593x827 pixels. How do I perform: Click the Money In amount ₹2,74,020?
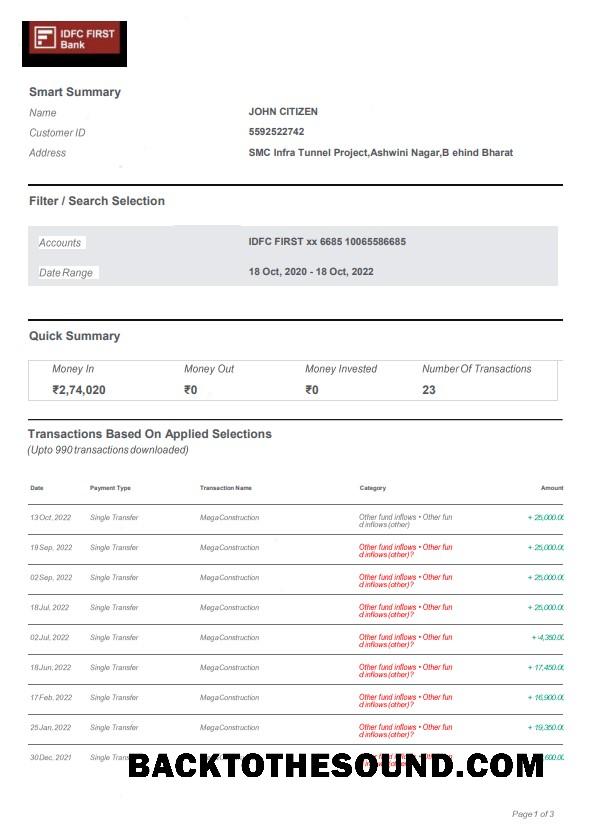(79, 390)
